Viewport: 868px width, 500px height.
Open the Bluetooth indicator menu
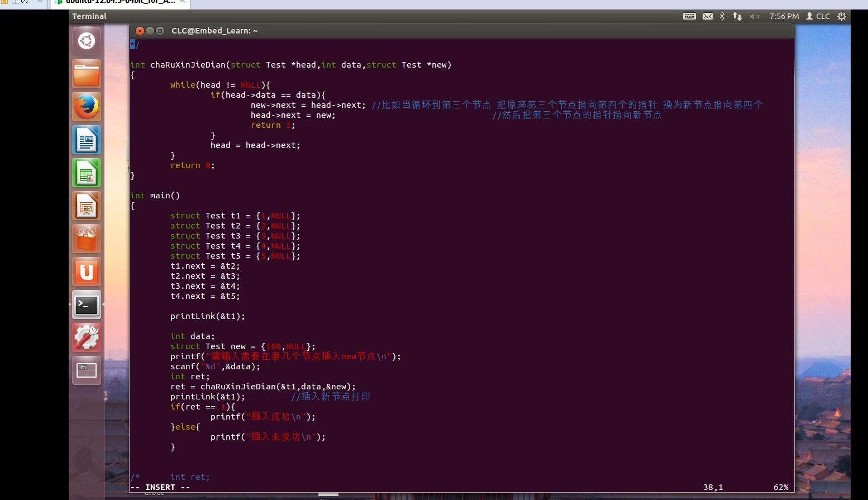coord(722,17)
